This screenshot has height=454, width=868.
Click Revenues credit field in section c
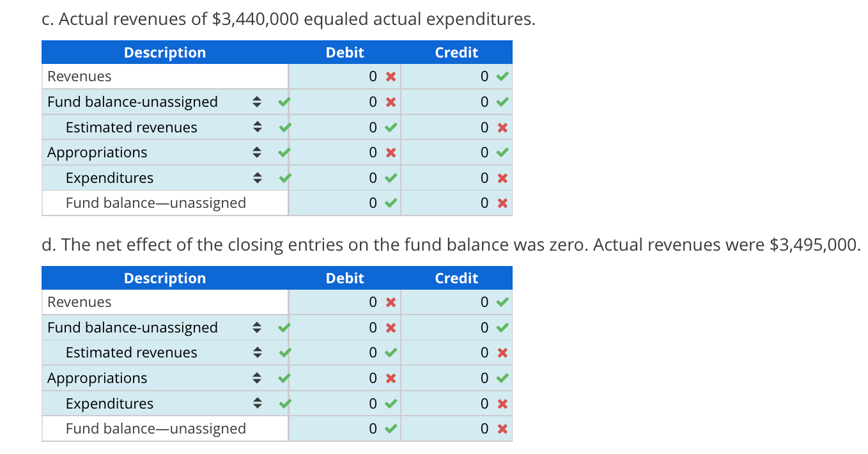(456, 77)
